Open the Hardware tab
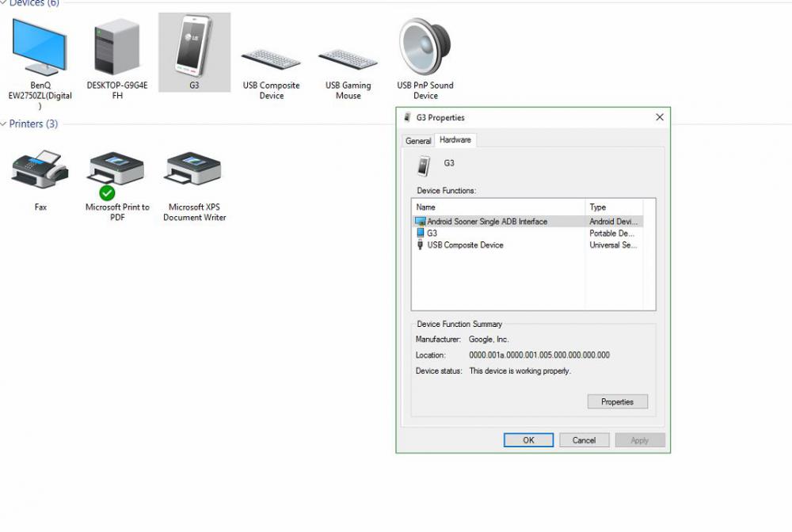The image size is (792, 532). (455, 140)
